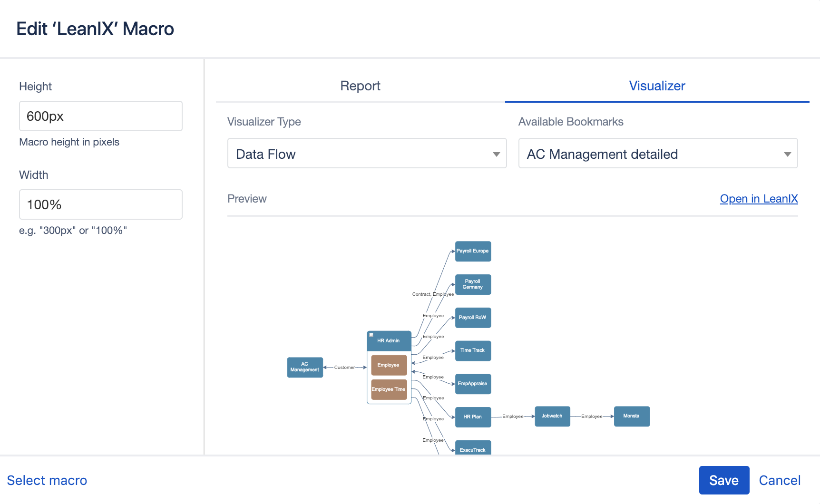Switch to the Visualizer tab

pyautogui.click(x=657, y=86)
